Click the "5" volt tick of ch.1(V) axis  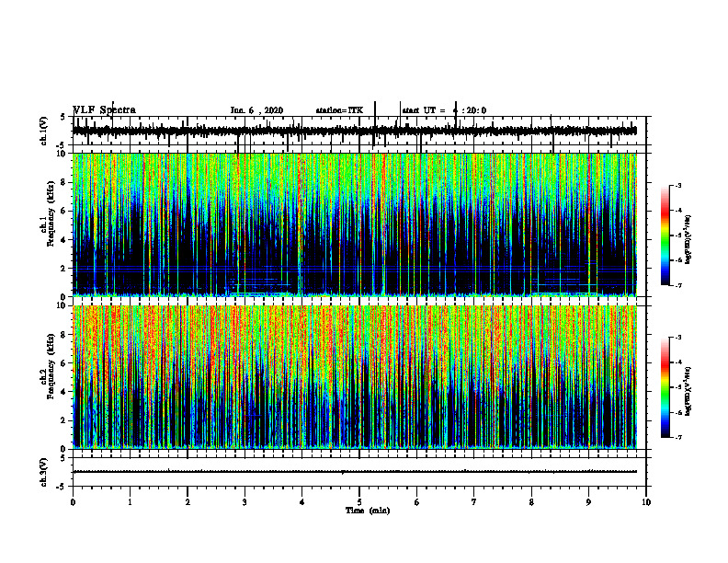(63, 117)
